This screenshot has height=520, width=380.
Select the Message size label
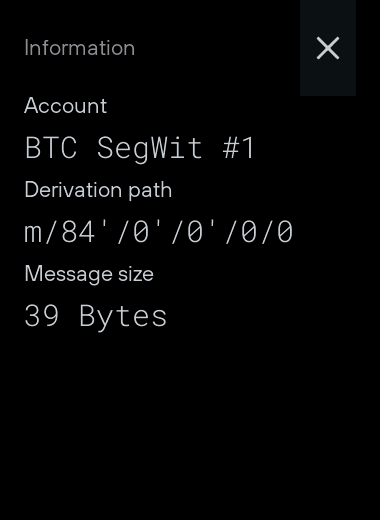coord(89,274)
